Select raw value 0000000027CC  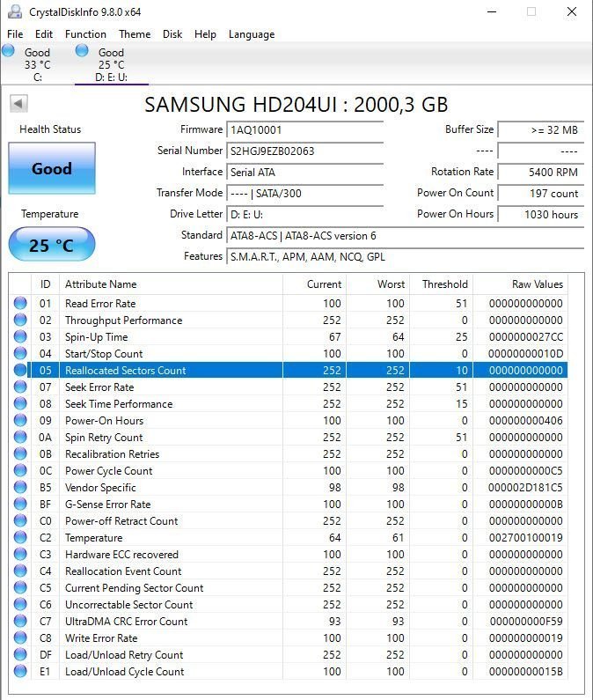526,337
